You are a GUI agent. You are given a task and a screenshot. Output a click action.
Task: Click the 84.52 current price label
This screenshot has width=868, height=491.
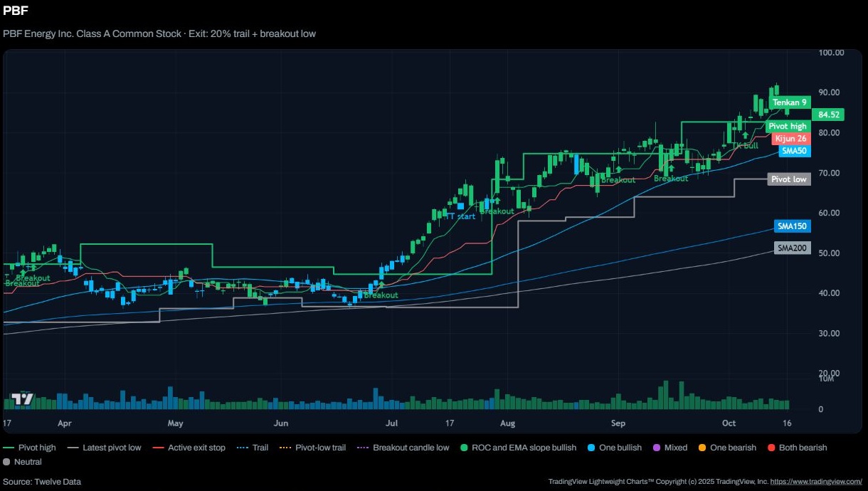[829, 115]
